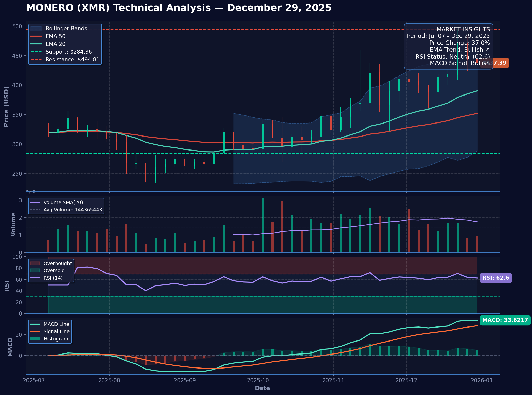Click the Resistance $494.81 legend entry
The height and width of the screenshot is (395, 532).
point(72,60)
